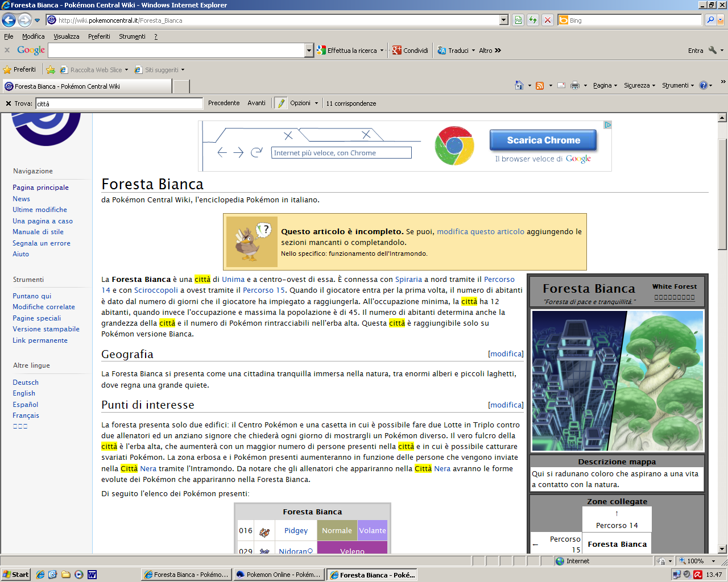The height and width of the screenshot is (582, 728).
Task: Close the Find bar with its X
Action: (9, 103)
